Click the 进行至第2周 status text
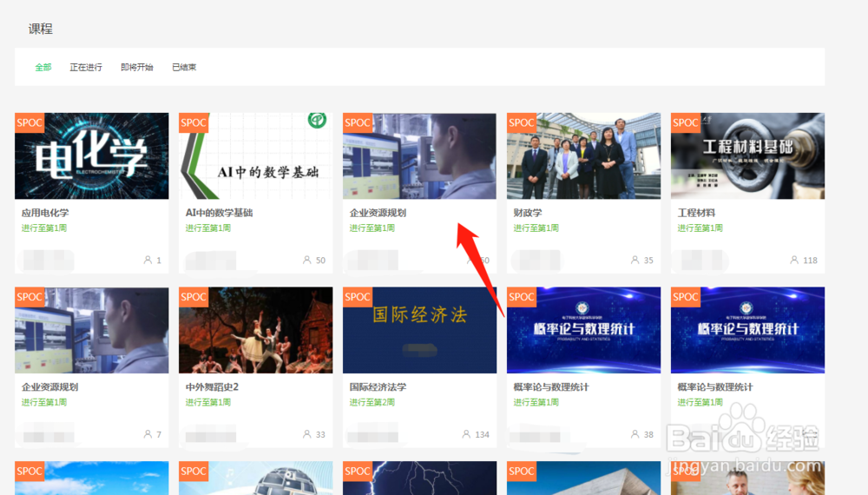 372,402
